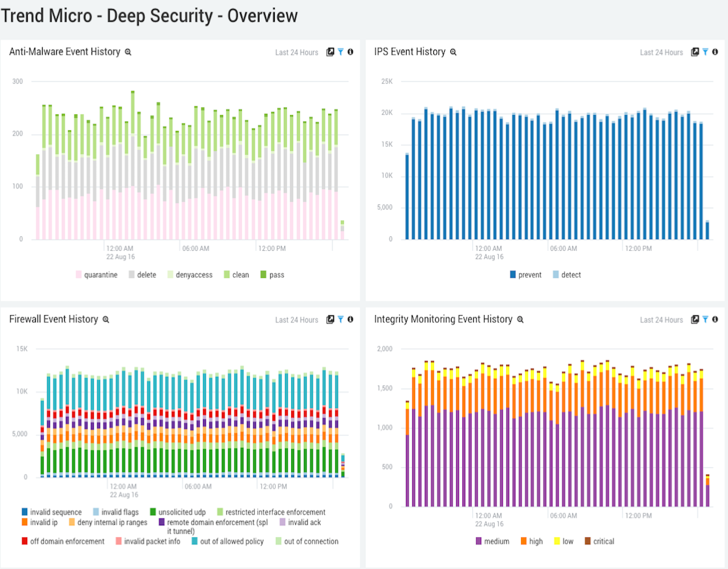Toggle invalid packet info legend entry
This screenshot has width=728, height=569.
click(x=148, y=541)
